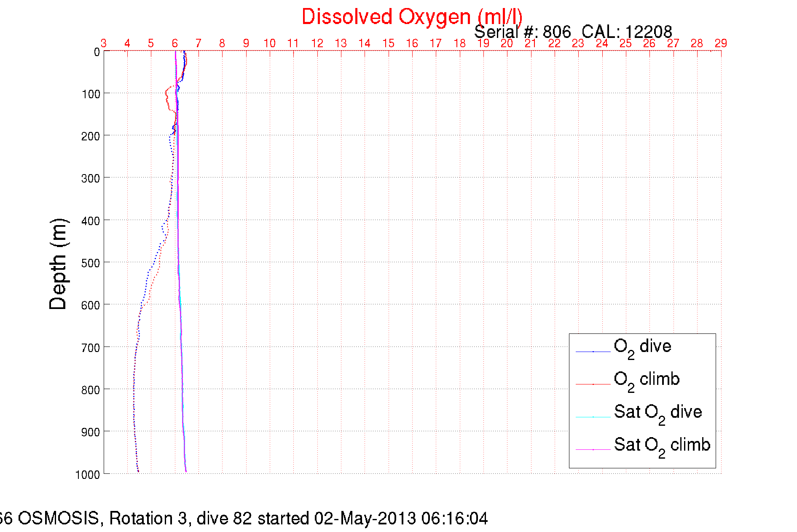Click the 'Serial #: 806 CAL: 12208' text
Viewport: 797px width, 532px height.
[x=573, y=32]
